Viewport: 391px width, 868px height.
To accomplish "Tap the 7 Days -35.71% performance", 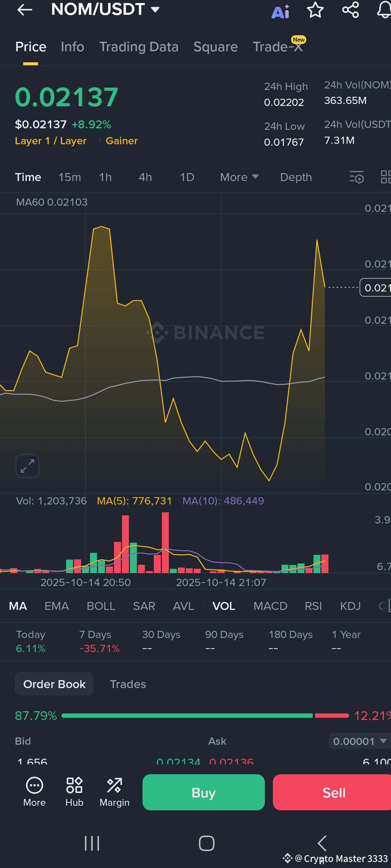I will pyautogui.click(x=99, y=641).
